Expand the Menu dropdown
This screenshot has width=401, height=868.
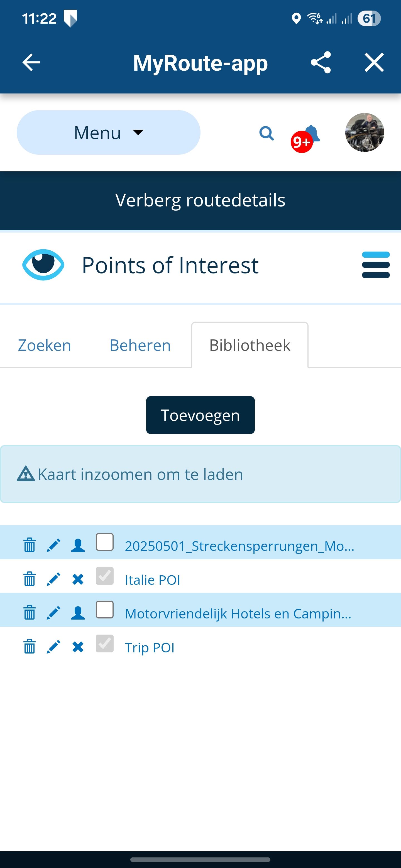108,132
